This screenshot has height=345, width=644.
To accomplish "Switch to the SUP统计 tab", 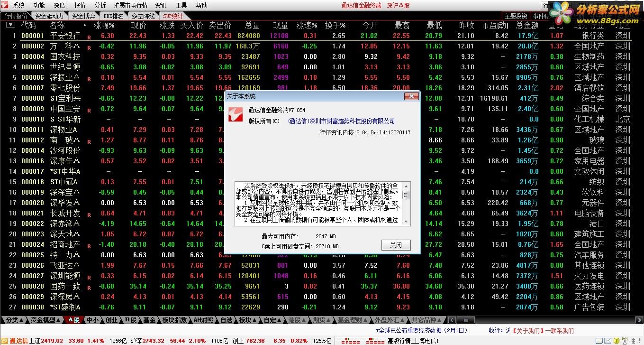I will coord(173,16).
